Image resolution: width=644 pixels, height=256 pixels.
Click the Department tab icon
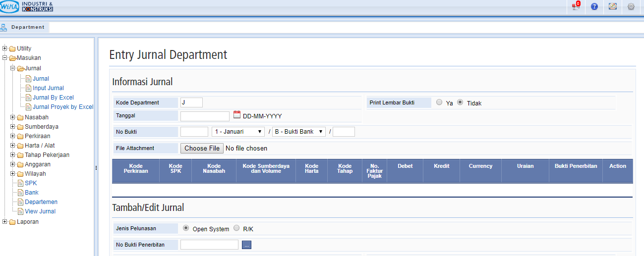coord(4,27)
